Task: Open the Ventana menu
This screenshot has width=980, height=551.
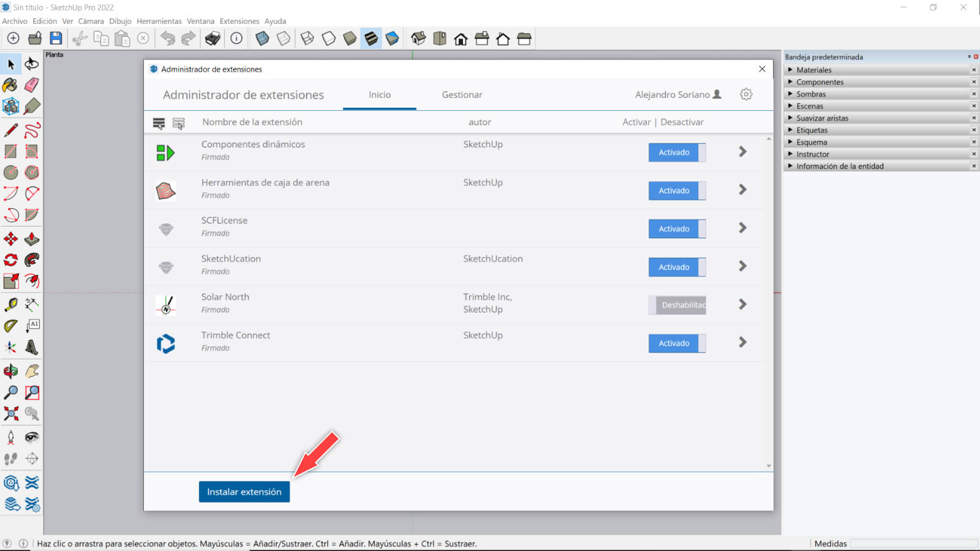Action: (x=200, y=21)
